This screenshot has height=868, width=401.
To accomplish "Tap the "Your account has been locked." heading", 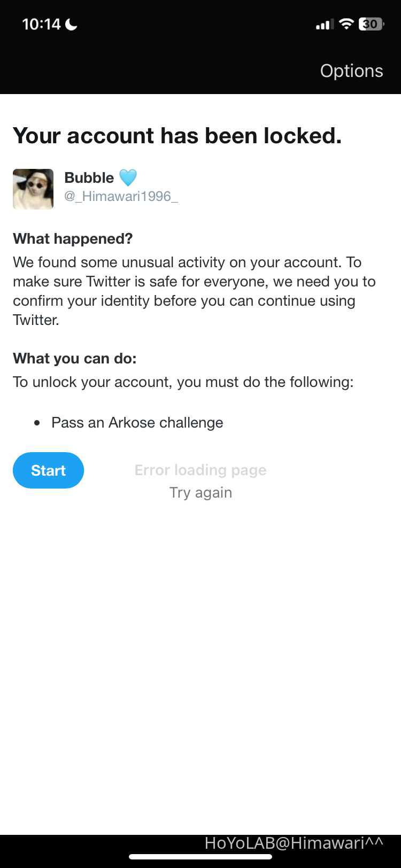I will pyautogui.click(x=177, y=136).
